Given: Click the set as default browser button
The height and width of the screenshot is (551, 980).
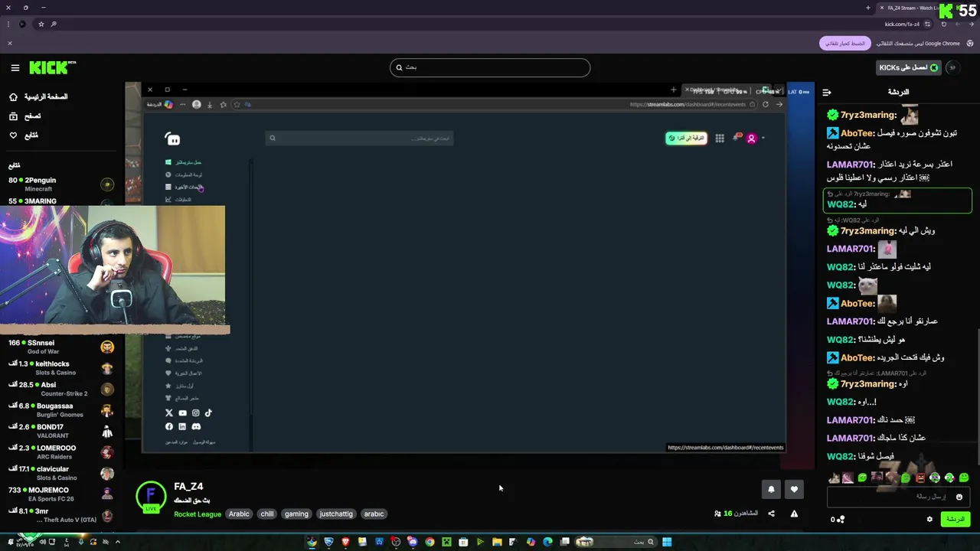Looking at the screenshot, I should 844,44.
